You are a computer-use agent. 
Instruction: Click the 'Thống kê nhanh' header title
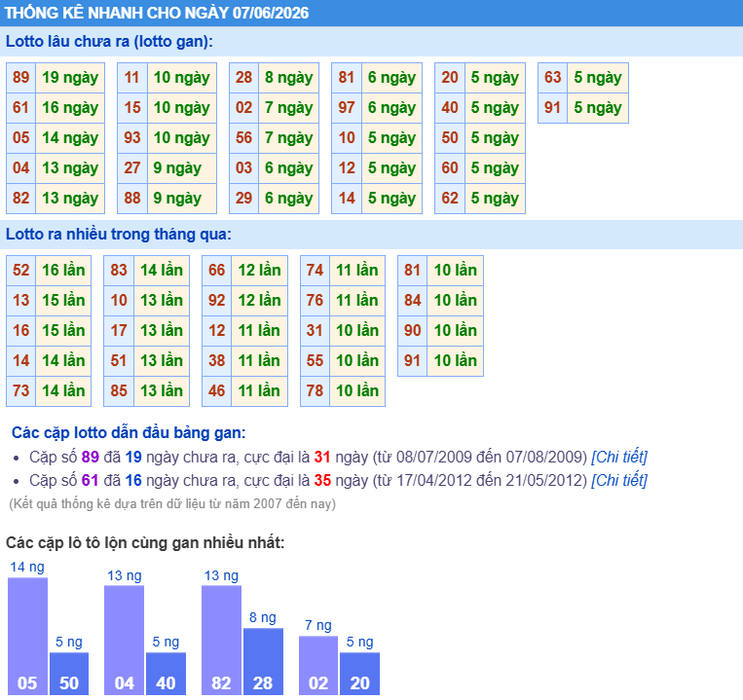tap(157, 13)
